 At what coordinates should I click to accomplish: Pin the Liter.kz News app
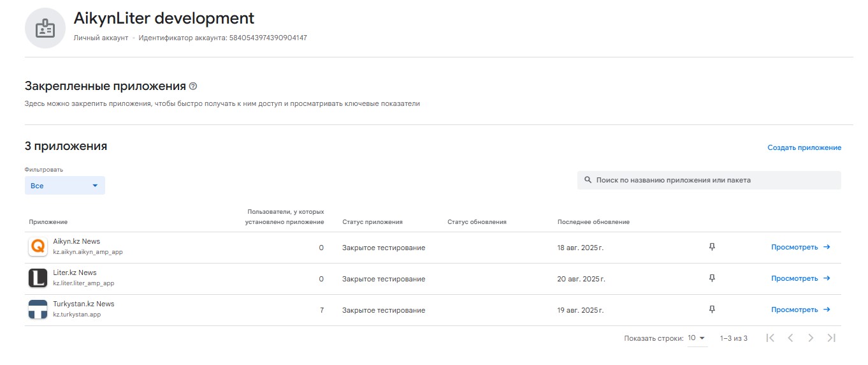pos(712,278)
